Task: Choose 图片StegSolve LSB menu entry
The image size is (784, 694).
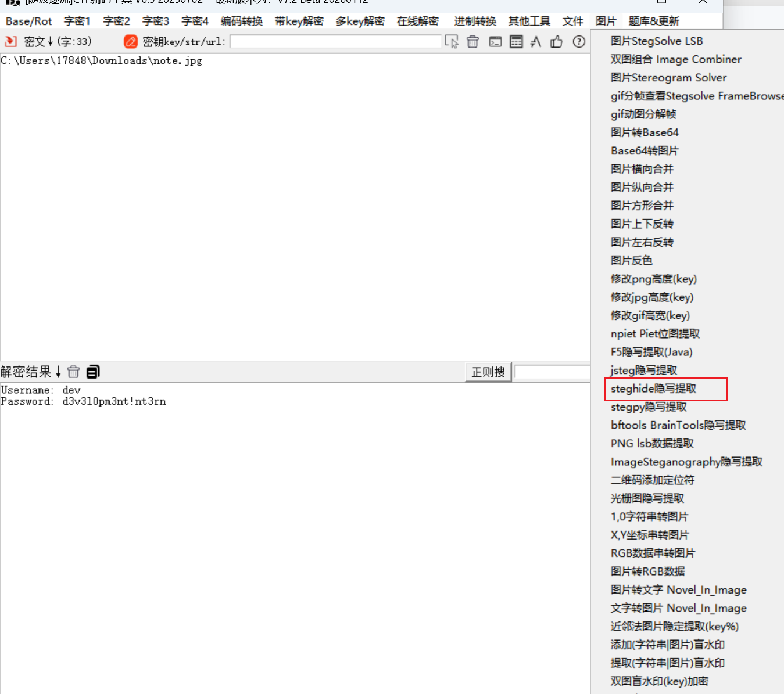Action: click(657, 41)
